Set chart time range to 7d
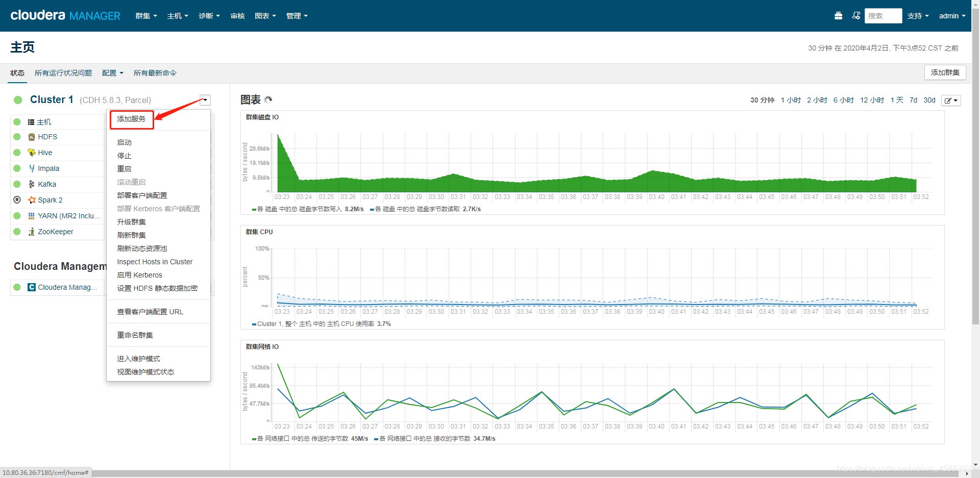 [x=913, y=100]
